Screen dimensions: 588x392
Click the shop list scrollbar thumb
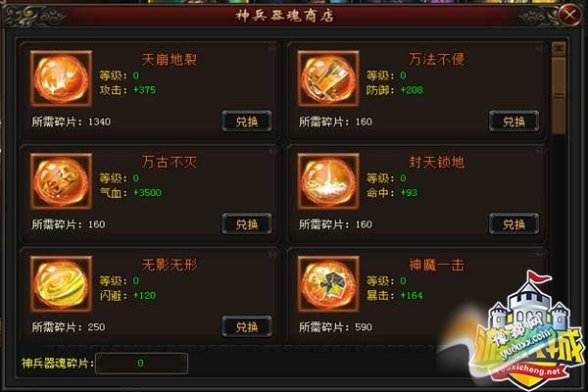pos(560,95)
